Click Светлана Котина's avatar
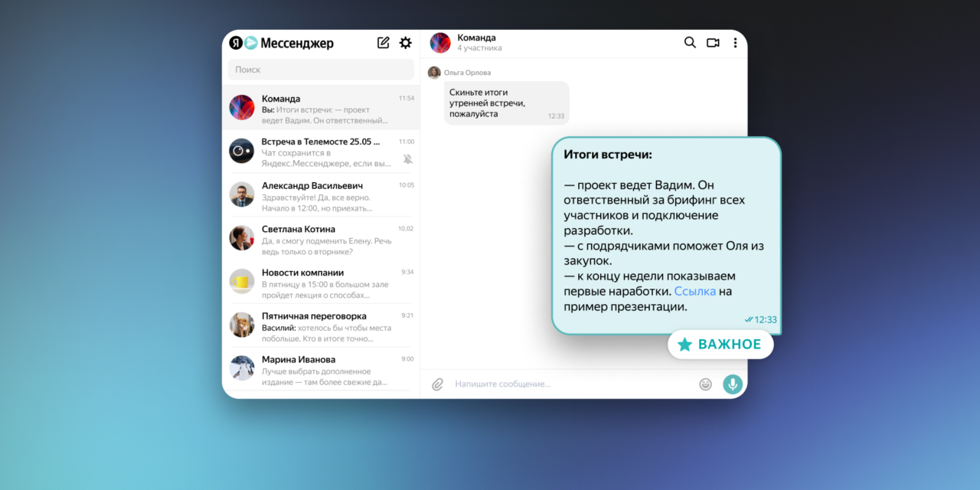This screenshot has width=980, height=490. click(x=242, y=238)
